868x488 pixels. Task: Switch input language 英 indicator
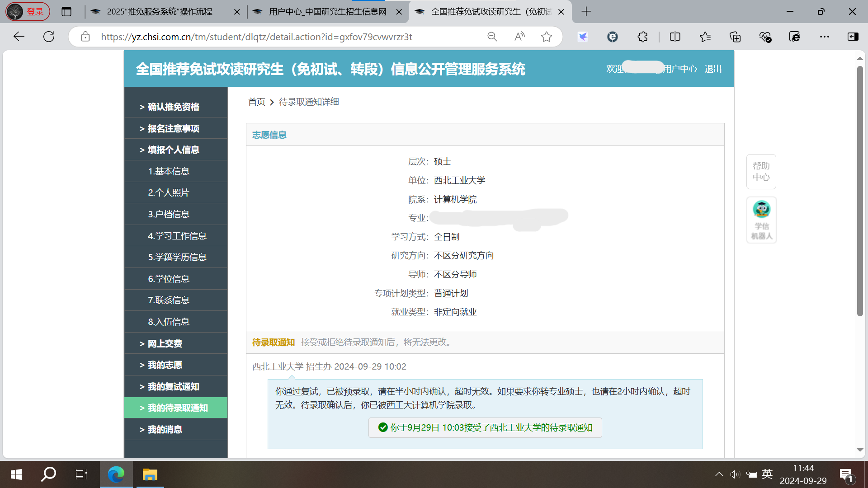tap(767, 474)
